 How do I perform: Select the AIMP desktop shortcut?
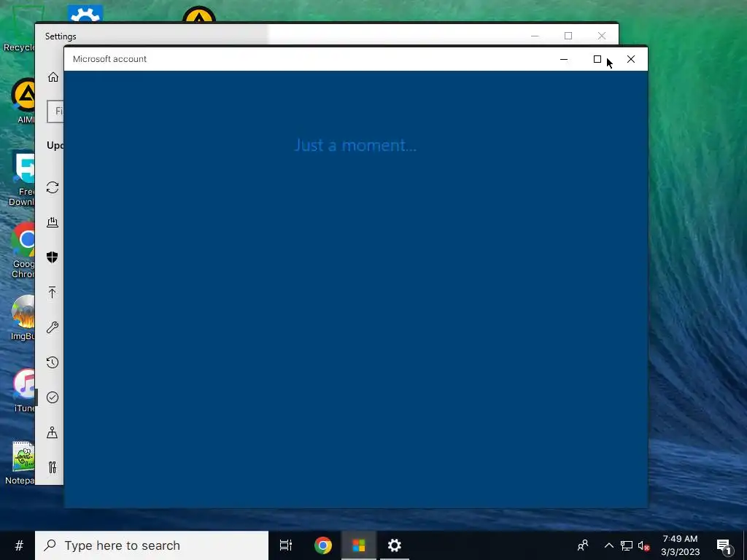pos(23,101)
